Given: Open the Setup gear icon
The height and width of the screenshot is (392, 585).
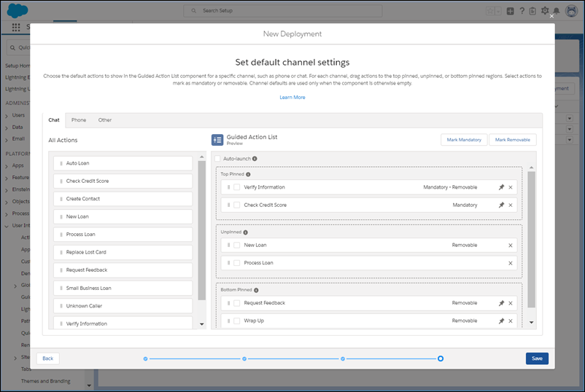Looking at the screenshot, I should pos(545,11).
